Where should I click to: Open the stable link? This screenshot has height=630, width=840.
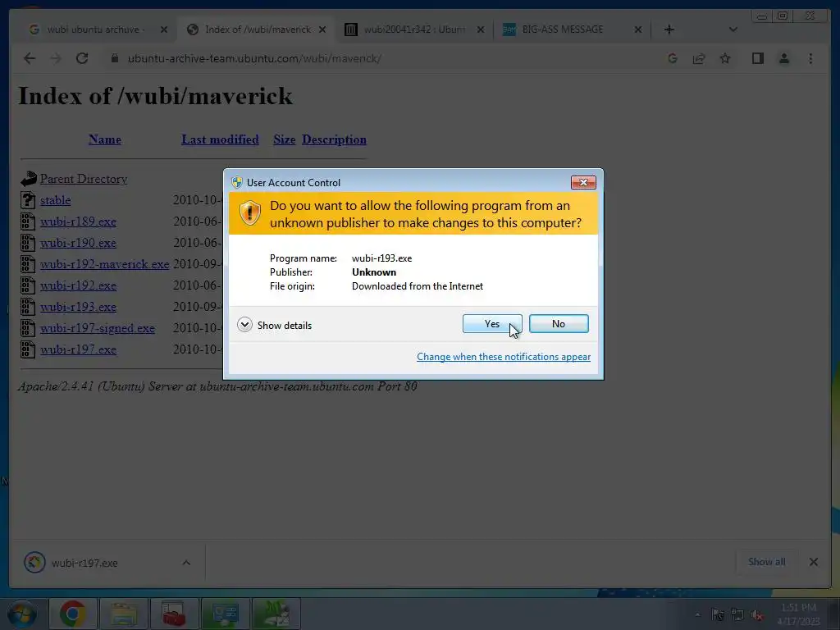point(55,200)
